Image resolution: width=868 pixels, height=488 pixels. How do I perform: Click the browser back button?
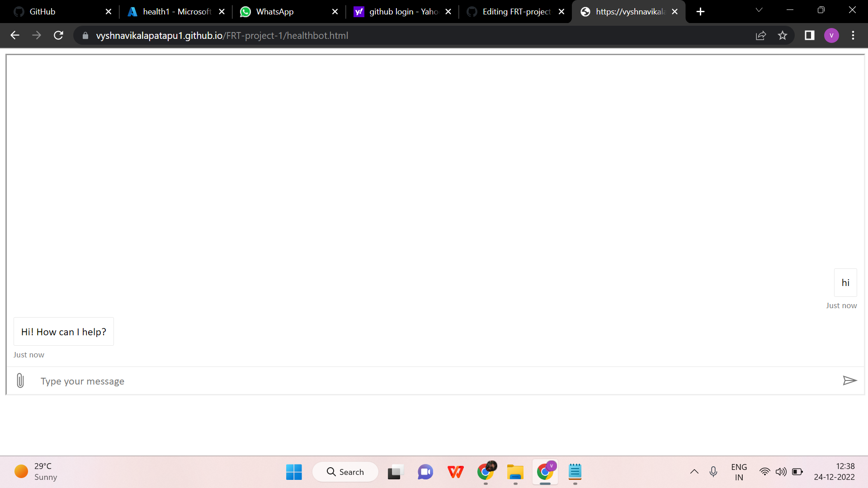point(15,35)
